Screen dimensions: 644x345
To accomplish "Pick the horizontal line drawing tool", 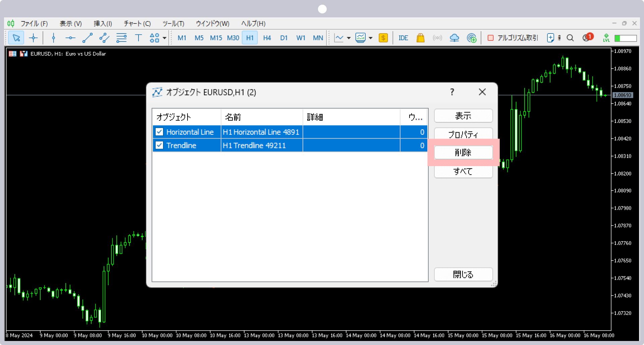I will tap(70, 38).
